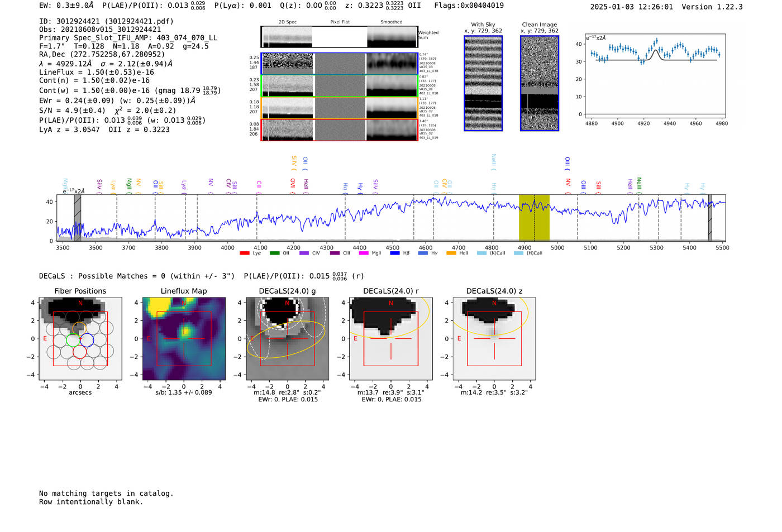The width and height of the screenshot is (782, 532).
Task: Click the HeII orange legend swatch
Action: pos(451,253)
